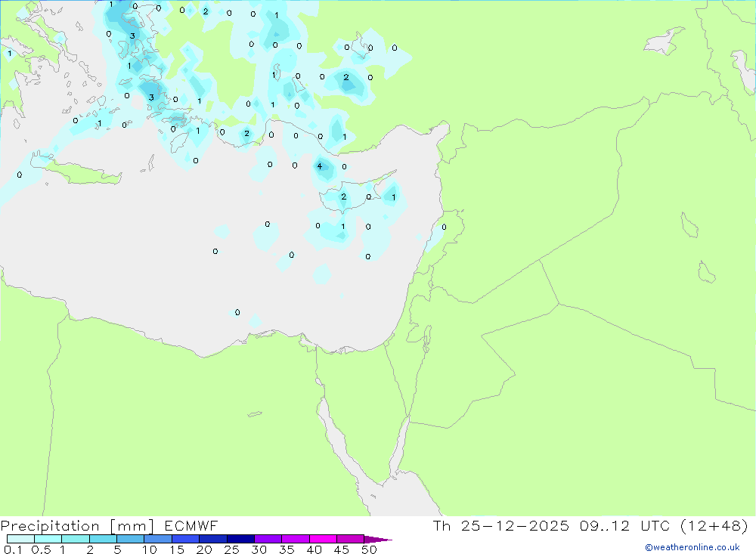Click the '09..12 UTC' time text
The image size is (756, 554).
(625, 525)
